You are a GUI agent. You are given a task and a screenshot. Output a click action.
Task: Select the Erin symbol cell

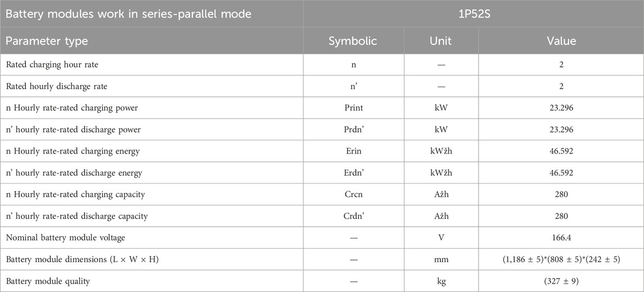tap(353, 151)
